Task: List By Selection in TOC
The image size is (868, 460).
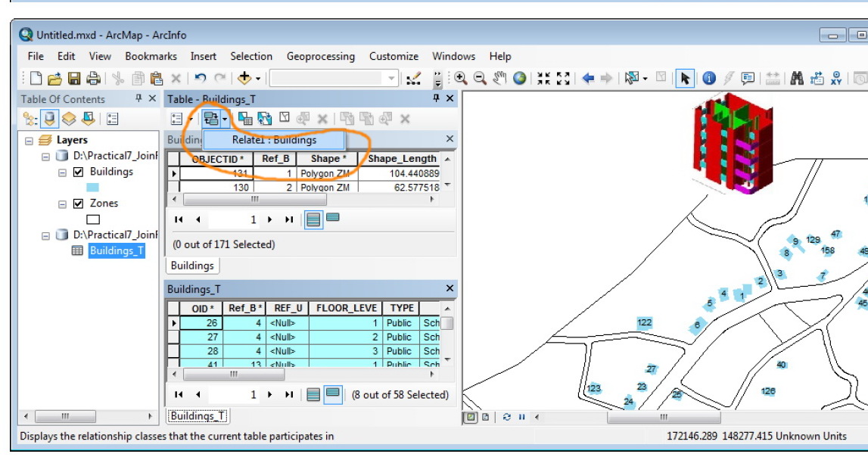Action: (x=88, y=119)
